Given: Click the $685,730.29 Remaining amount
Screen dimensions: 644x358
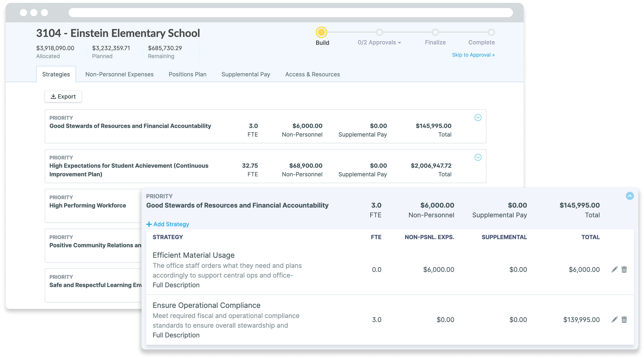Looking at the screenshot, I should pyautogui.click(x=165, y=48).
